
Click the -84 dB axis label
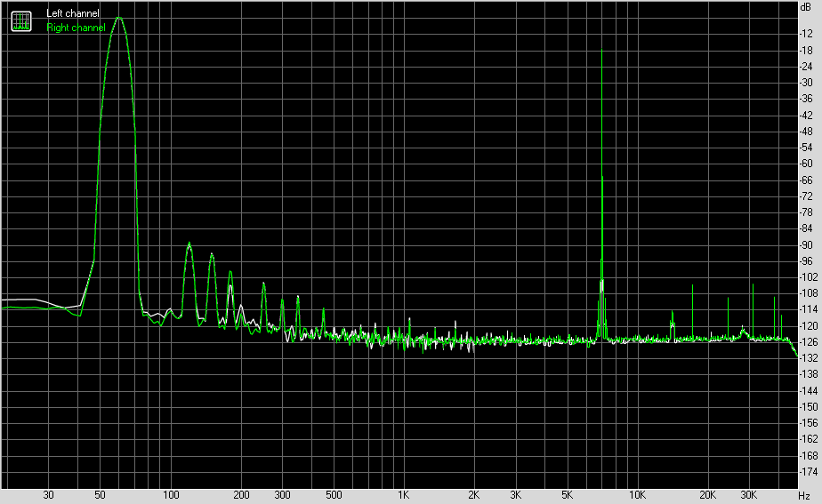click(806, 228)
